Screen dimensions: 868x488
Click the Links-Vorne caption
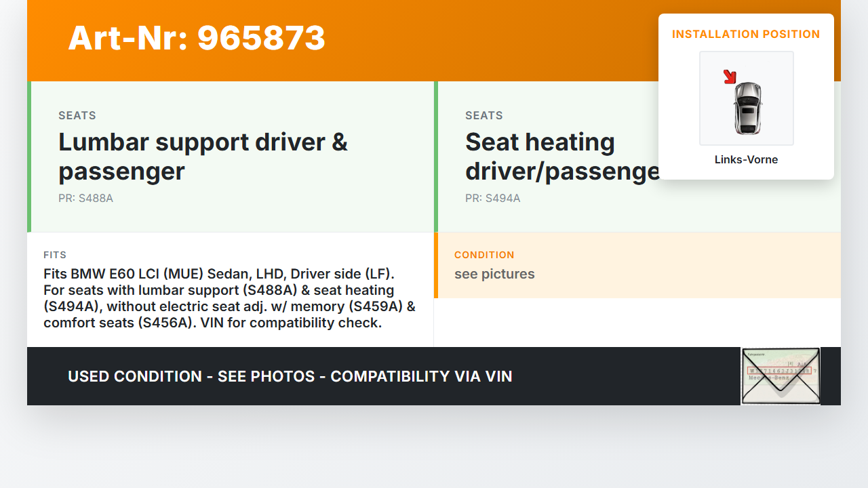pos(746,160)
